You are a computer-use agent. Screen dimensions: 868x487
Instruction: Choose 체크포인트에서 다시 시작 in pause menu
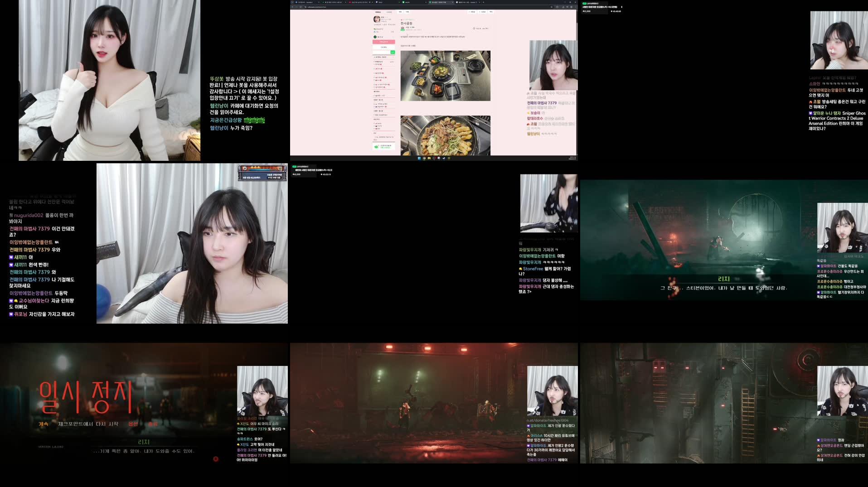point(88,424)
